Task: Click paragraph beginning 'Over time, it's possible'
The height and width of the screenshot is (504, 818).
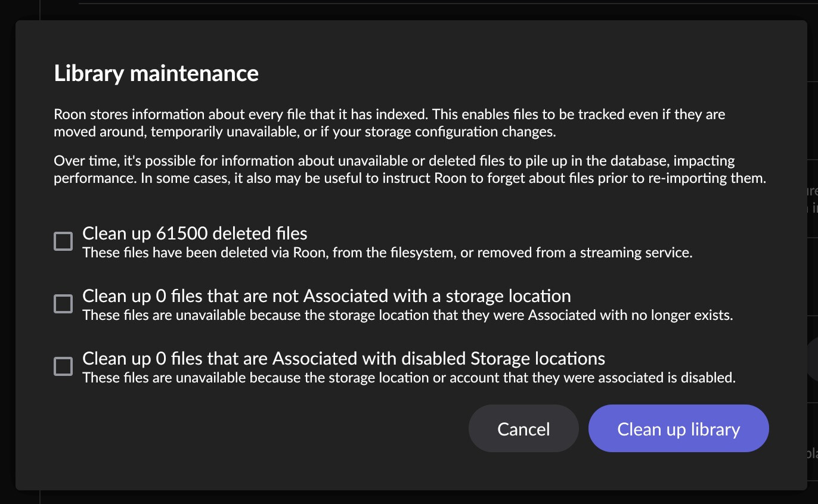Action: pyautogui.click(x=410, y=170)
